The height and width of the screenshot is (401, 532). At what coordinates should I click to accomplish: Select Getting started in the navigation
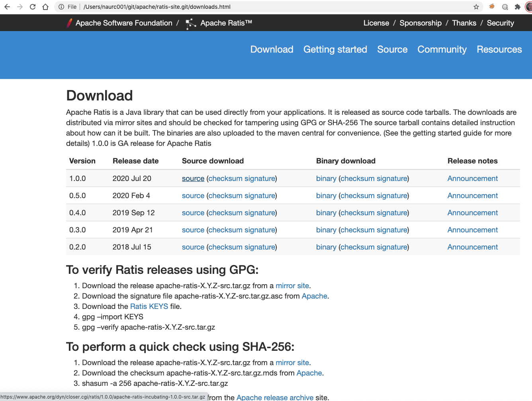pyautogui.click(x=335, y=49)
